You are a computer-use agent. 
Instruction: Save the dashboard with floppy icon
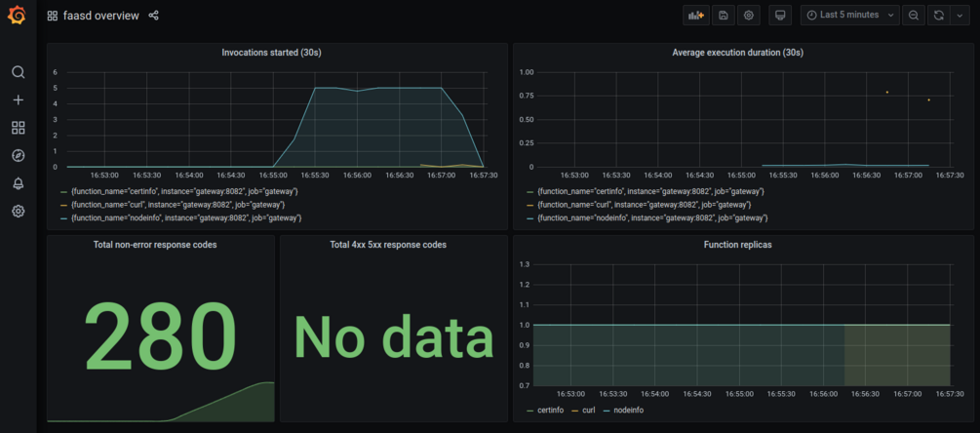click(x=724, y=16)
